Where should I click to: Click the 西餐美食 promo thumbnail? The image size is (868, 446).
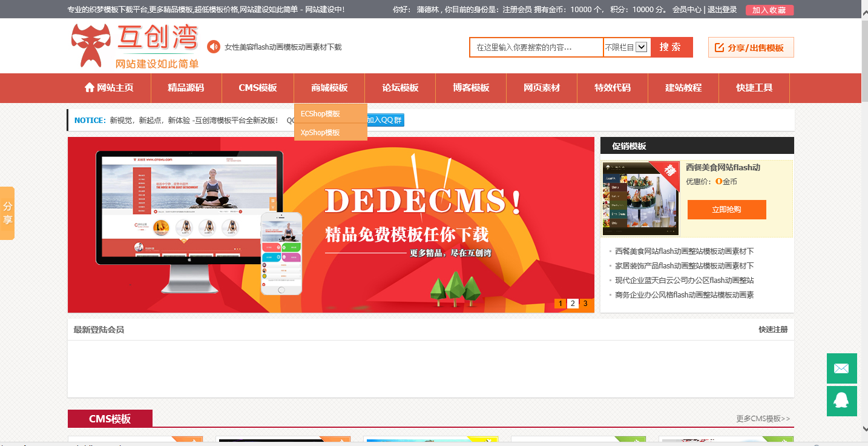(x=641, y=198)
